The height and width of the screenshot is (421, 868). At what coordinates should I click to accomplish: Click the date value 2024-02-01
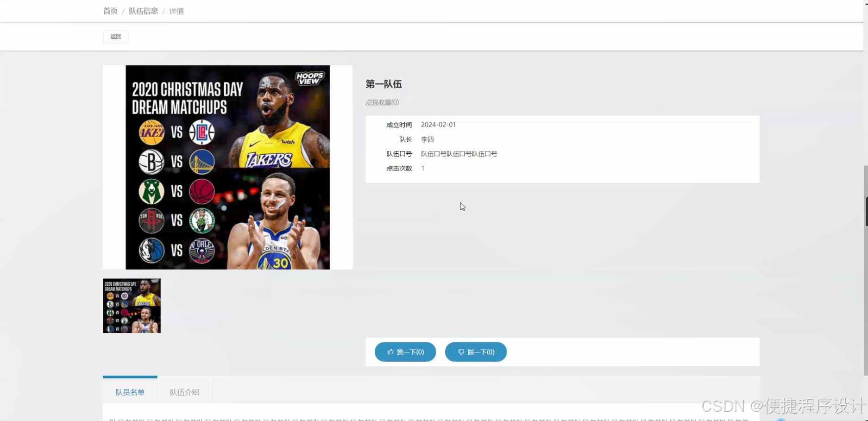pyautogui.click(x=438, y=125)
